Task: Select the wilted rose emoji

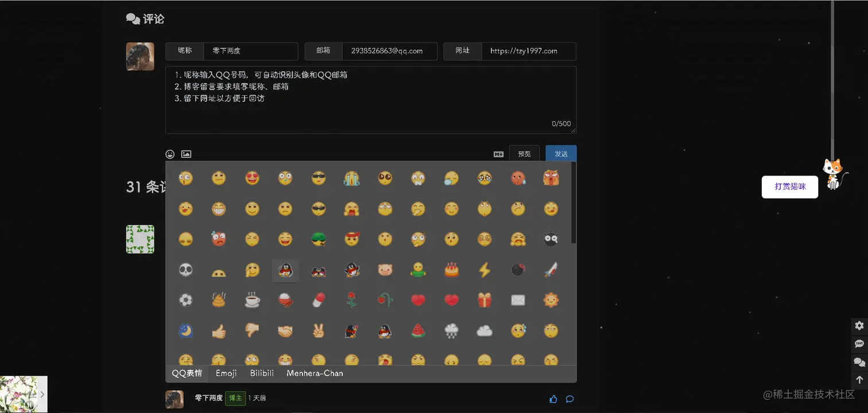Action: [x=385, y=300]
